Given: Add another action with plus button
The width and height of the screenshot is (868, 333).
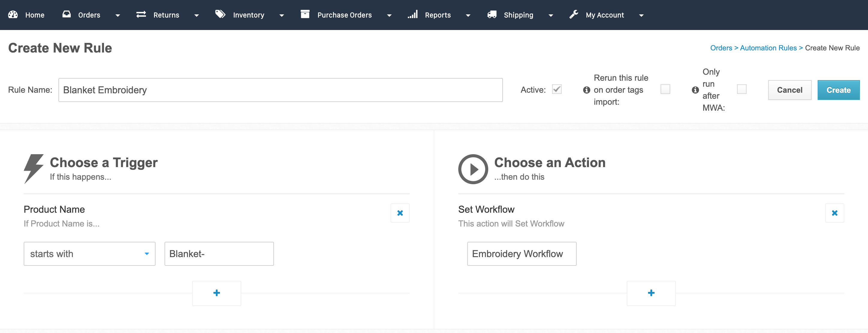Looking at the screenshot, I should [x=651, y=293].
